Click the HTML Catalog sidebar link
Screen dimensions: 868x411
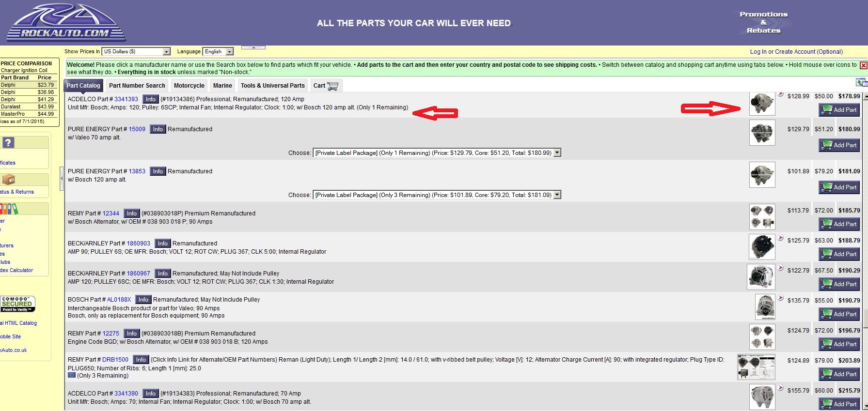[18, 323]
